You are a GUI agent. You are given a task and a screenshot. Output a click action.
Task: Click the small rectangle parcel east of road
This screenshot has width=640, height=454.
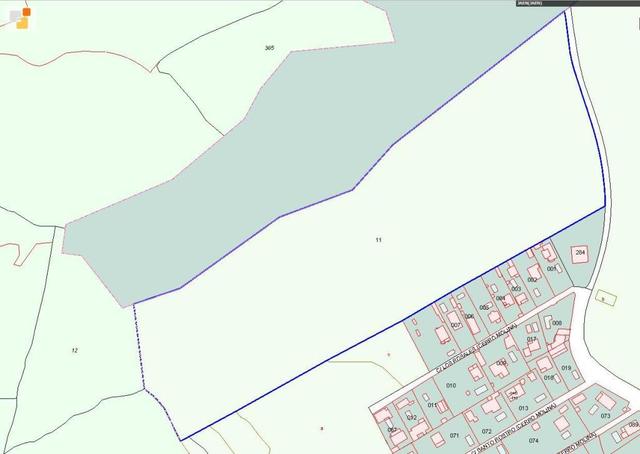tap(603, 297)
